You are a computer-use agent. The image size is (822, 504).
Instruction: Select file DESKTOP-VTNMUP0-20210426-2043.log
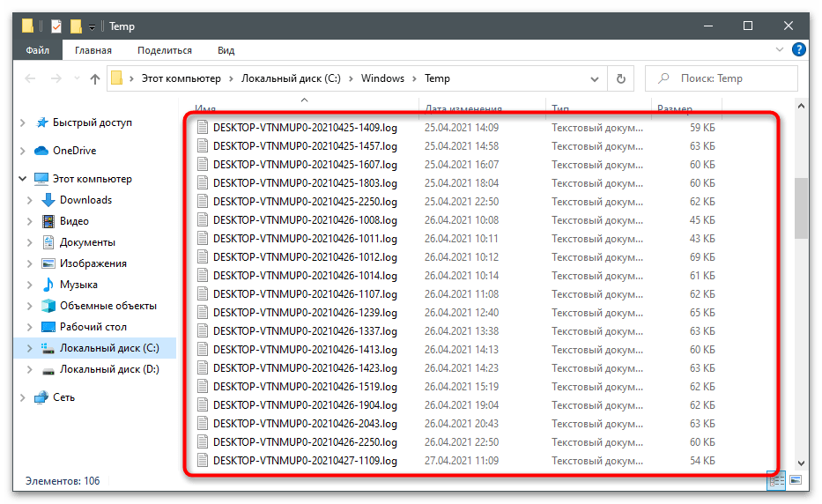tap(305, 424)
